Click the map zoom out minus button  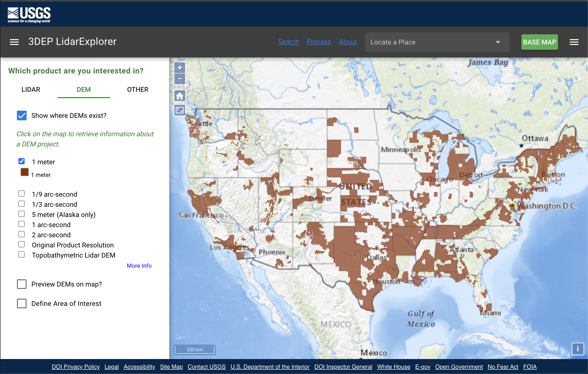179,79
